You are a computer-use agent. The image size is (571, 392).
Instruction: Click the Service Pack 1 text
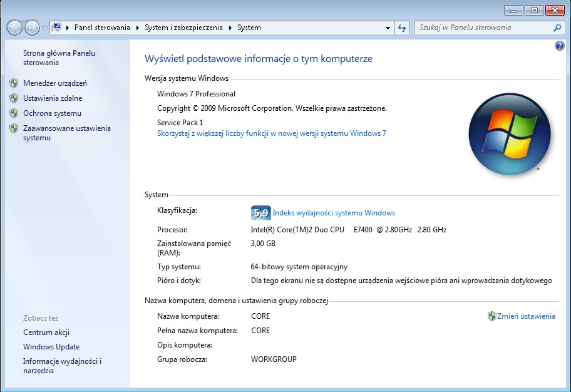click(x=180, y=122)
